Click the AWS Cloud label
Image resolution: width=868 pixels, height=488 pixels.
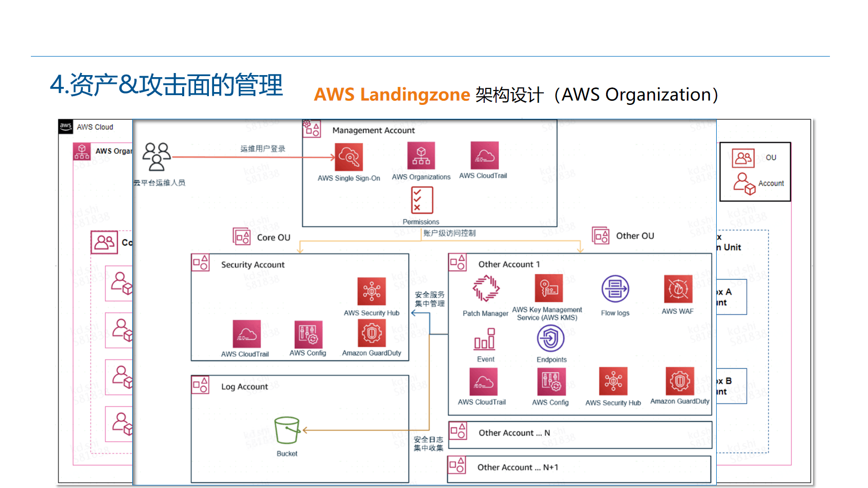tap(95, 127)
